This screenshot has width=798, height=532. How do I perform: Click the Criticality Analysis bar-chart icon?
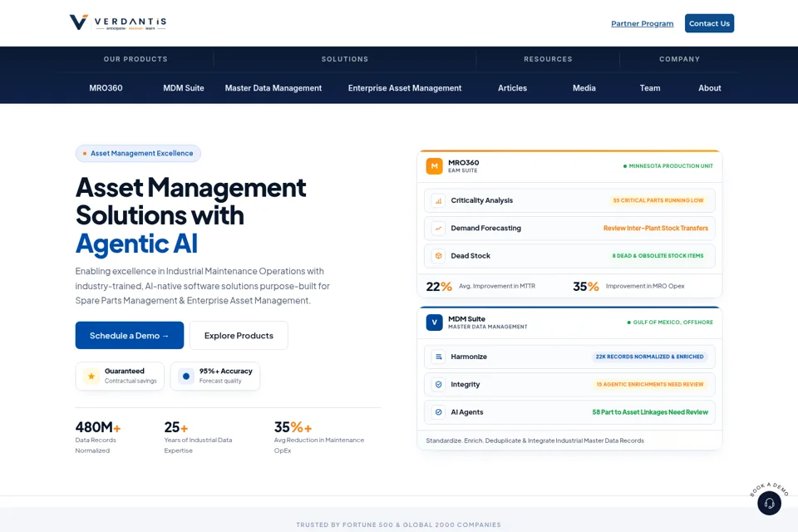pyautogui.click(x=438, y=200)
